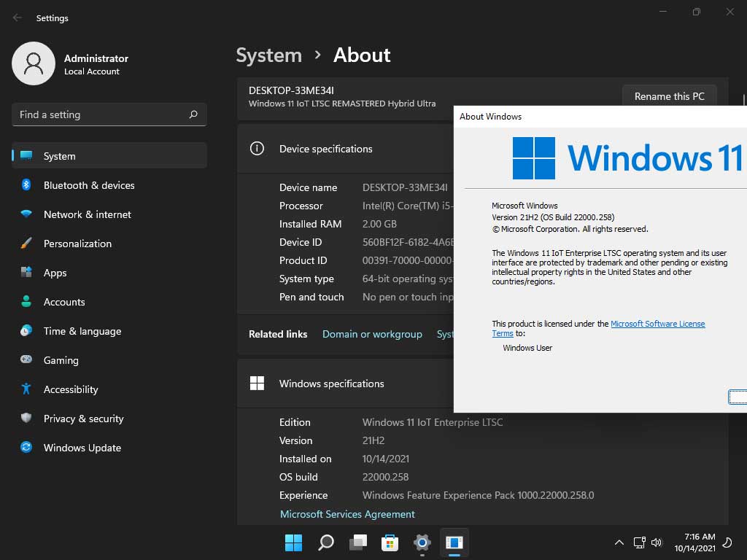Click the taskbar Search icon
Viewport: 747px width, 560px height.
[325, 542]
